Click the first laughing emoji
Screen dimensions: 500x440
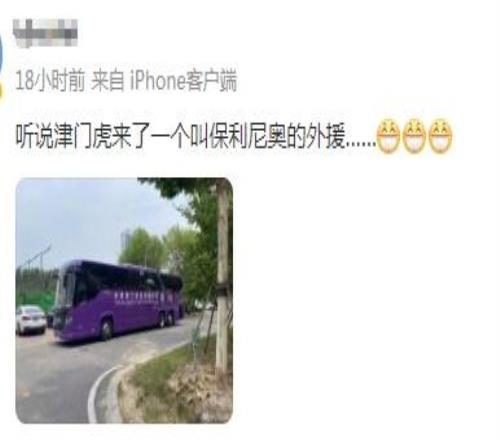coord(388,136)
